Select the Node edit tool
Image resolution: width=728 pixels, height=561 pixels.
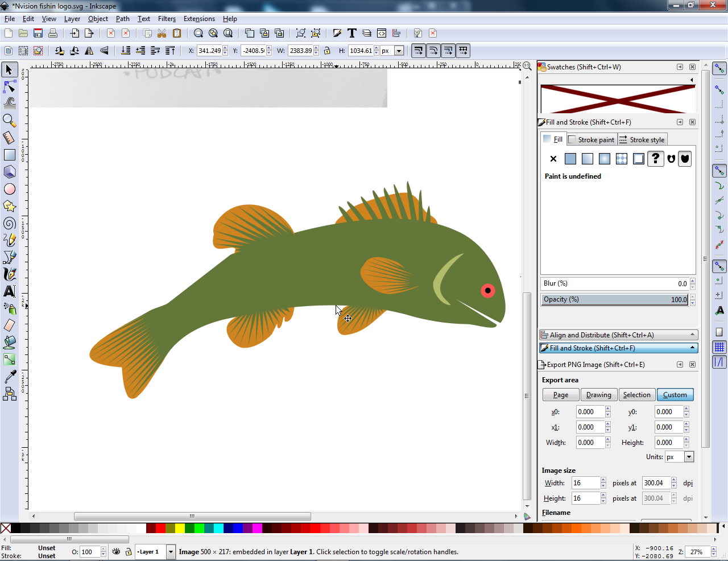click(x=10, y=86)
